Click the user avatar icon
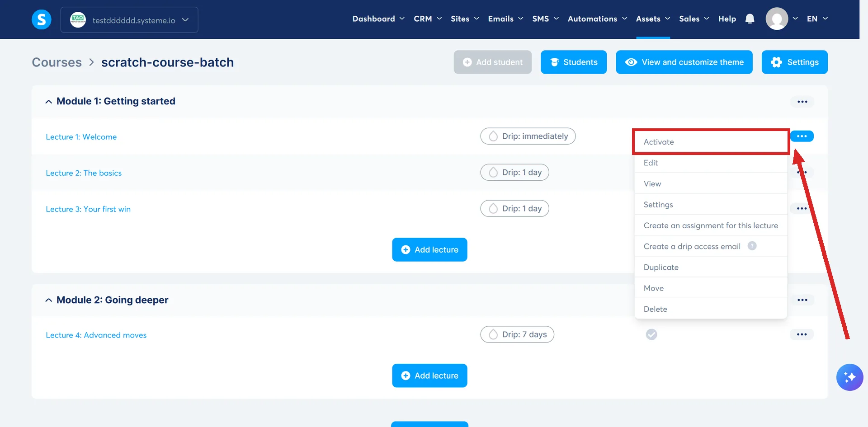This screenshot has height=427, width=868. (777, 19)
